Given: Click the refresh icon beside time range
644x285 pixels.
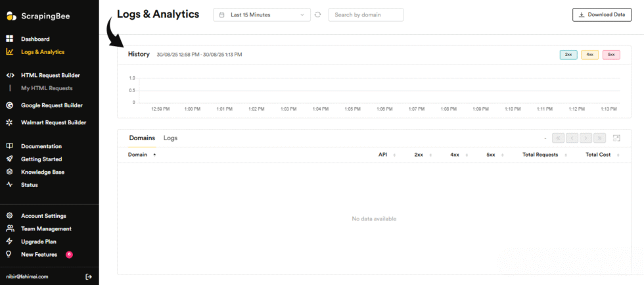Looking at the screenshot, I should 319,14.
